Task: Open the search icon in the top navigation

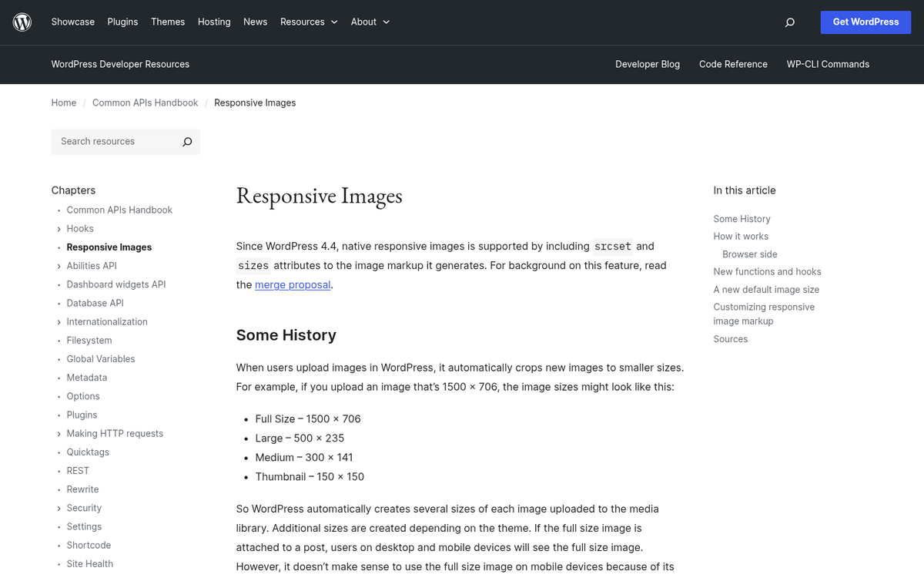Action: [x=789, y=22]
